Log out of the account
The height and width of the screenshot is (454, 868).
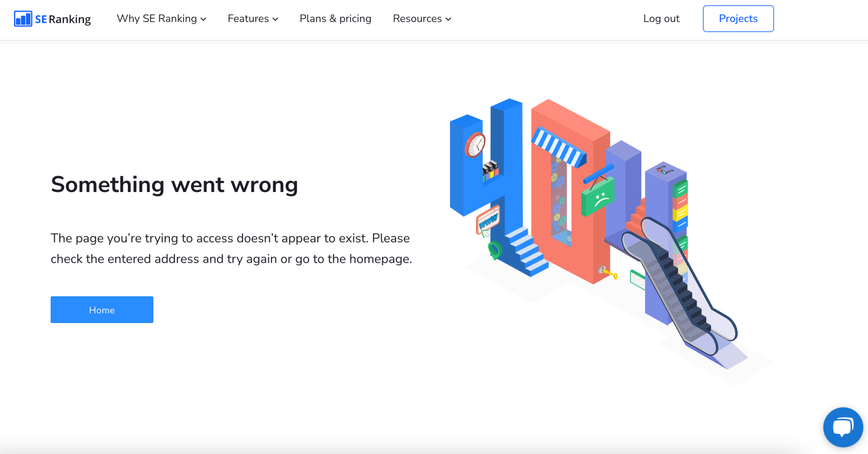pos(661,19)
